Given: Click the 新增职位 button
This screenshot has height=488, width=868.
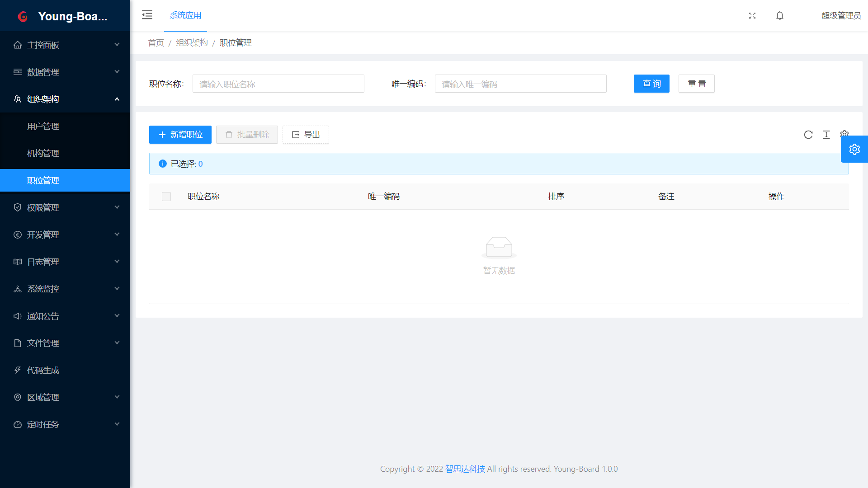Looking at the screenshot, I should (180, 135).
